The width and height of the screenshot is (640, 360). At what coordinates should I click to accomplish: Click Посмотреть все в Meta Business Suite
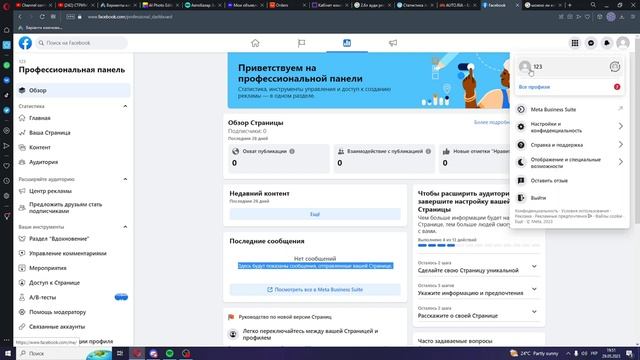point(315,289)
